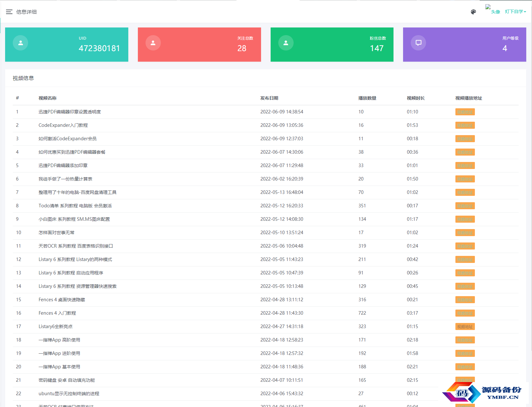532x407 pixels.
Task: Open video address for 小白图床 SM.MS图床配置
Action: [x=465, y=219]
